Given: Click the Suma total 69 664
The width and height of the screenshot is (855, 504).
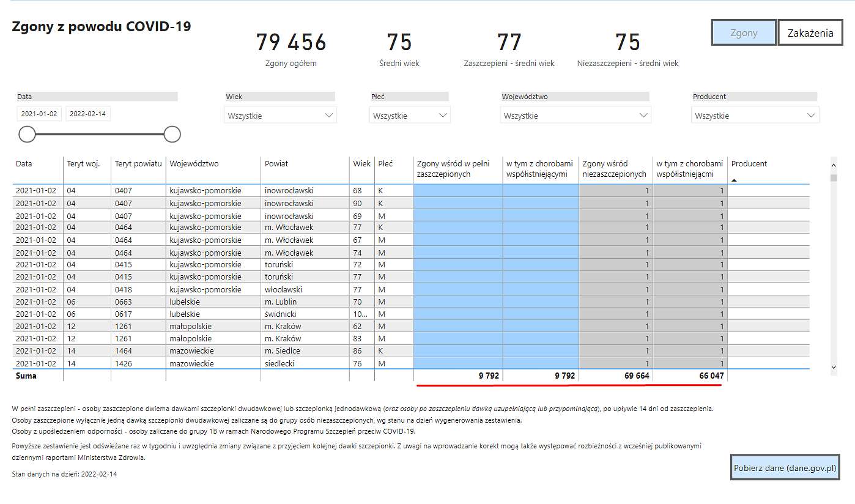Looking at the screenshot, I should coord(637,376).
